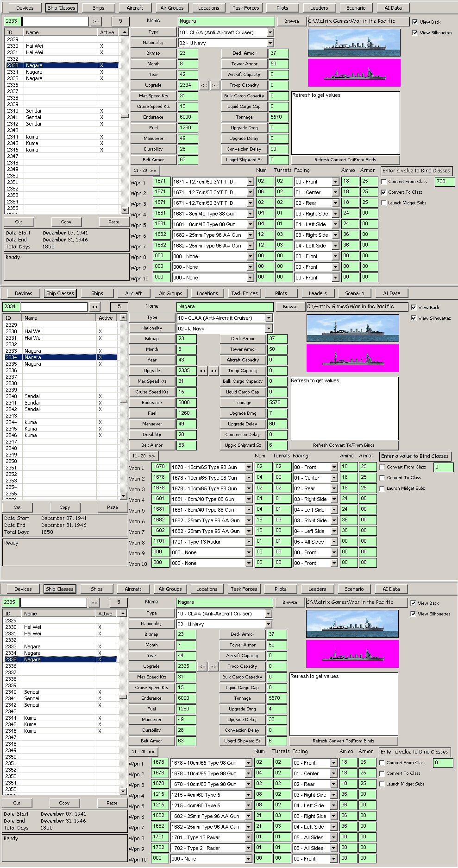The image size is (458, 868).
Task: Select the 2340 Sendai row in panel 2333 list
Action: [62, 111]
